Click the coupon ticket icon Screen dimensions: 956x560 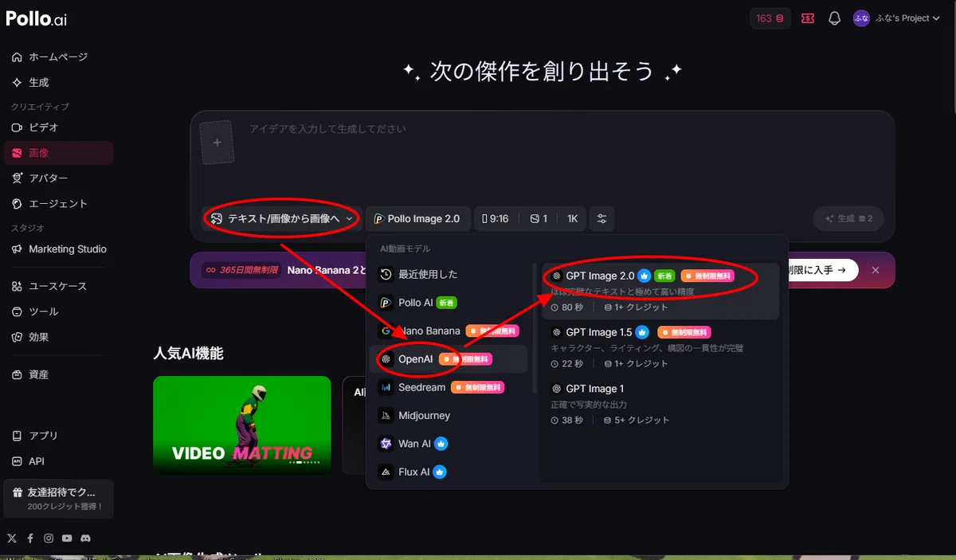[x=808, y=18]
